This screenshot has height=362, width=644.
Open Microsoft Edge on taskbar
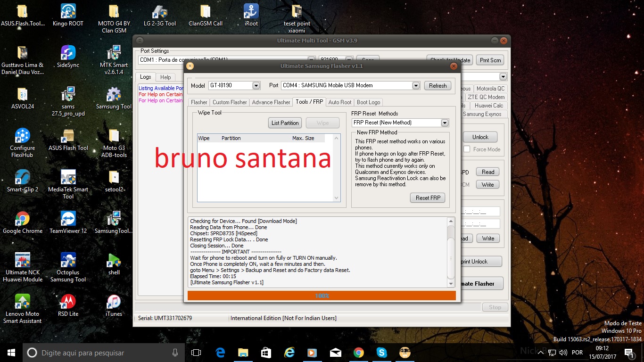point(220,353)
